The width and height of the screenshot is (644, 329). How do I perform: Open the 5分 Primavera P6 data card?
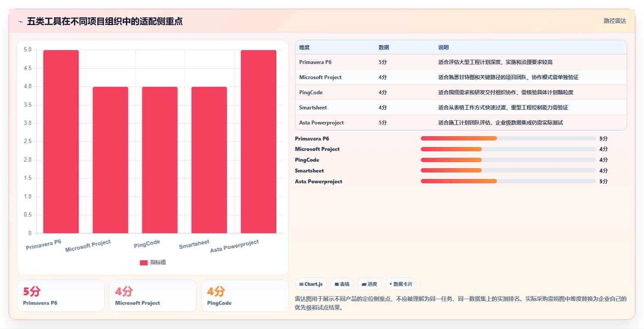tap(61, 296)
